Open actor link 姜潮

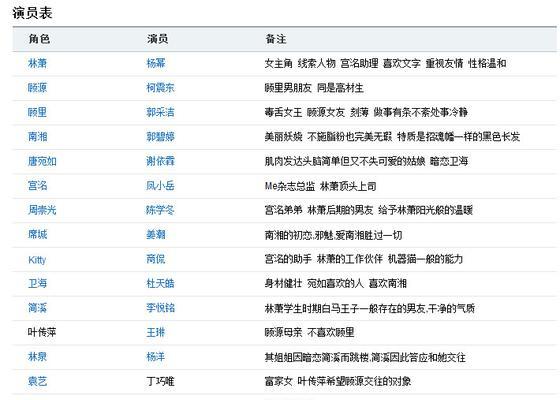point(156,235)
